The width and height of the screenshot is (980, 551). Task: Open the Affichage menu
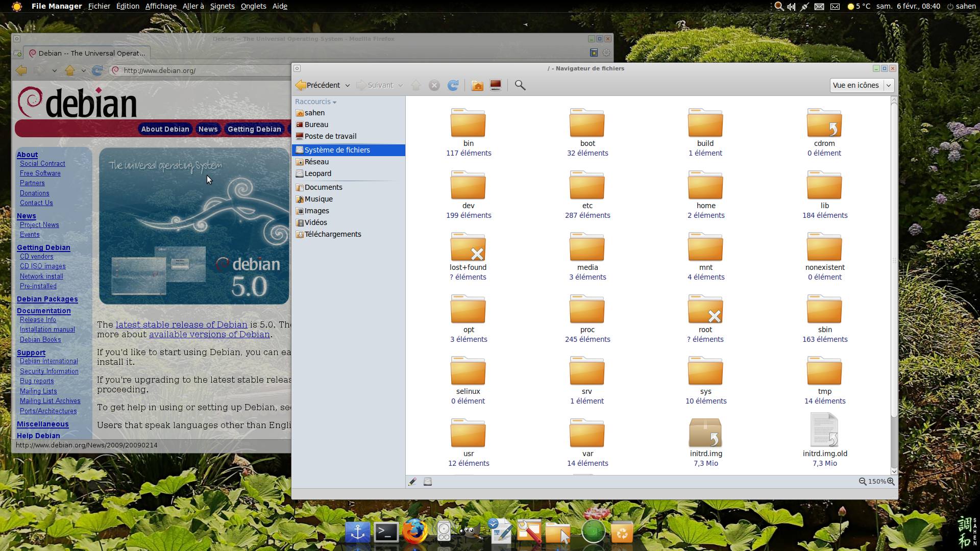pos(161,6)
